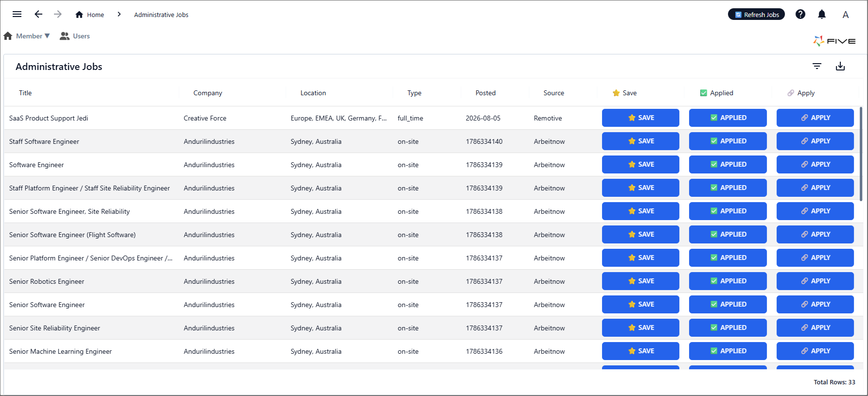This screenshot has height=396, width=868.
Task: Open the notifications bell
Action: click(x=822, y=14)
